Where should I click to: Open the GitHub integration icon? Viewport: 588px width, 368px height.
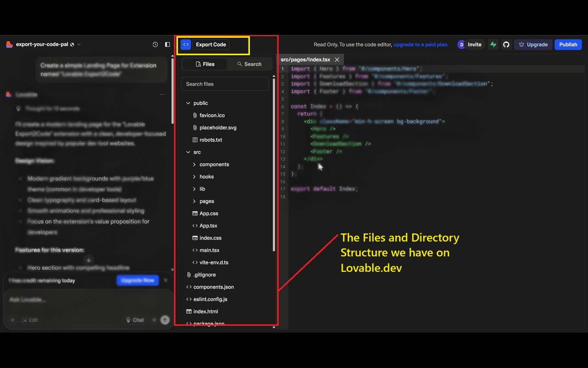tap(506, 45)
